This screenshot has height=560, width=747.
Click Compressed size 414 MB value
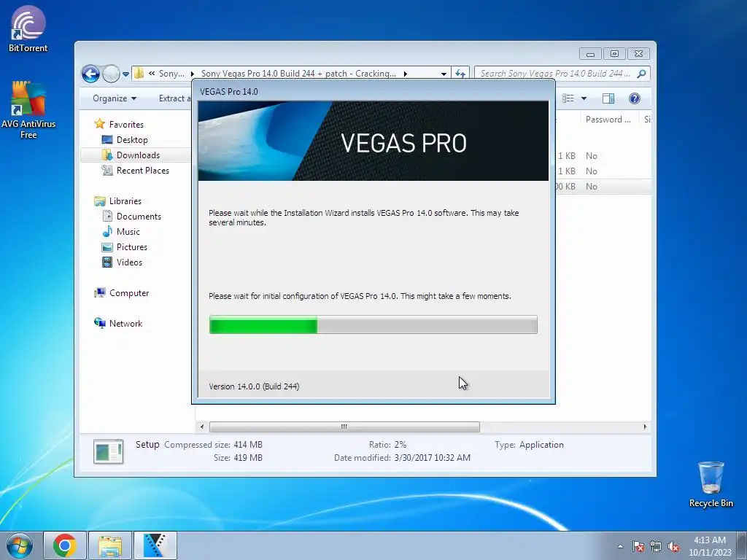[248, 444]
